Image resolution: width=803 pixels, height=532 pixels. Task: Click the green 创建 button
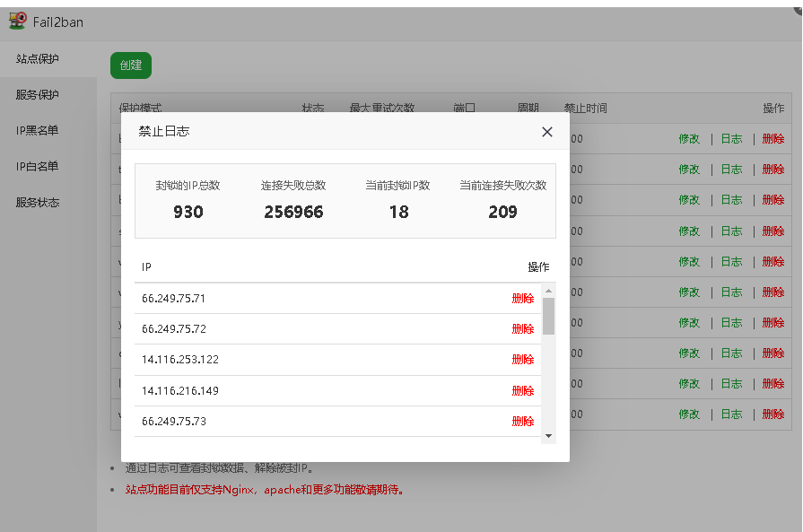pyautogui.click(x=130, y=65)
